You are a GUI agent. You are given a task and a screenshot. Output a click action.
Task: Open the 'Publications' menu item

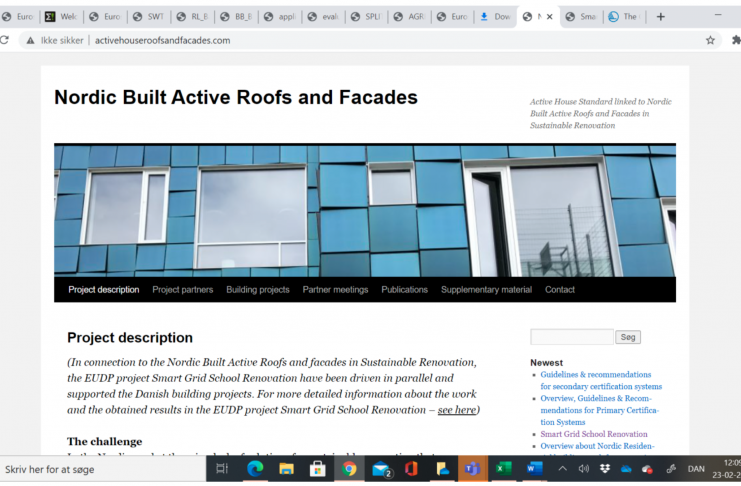(x=405, y=290)
